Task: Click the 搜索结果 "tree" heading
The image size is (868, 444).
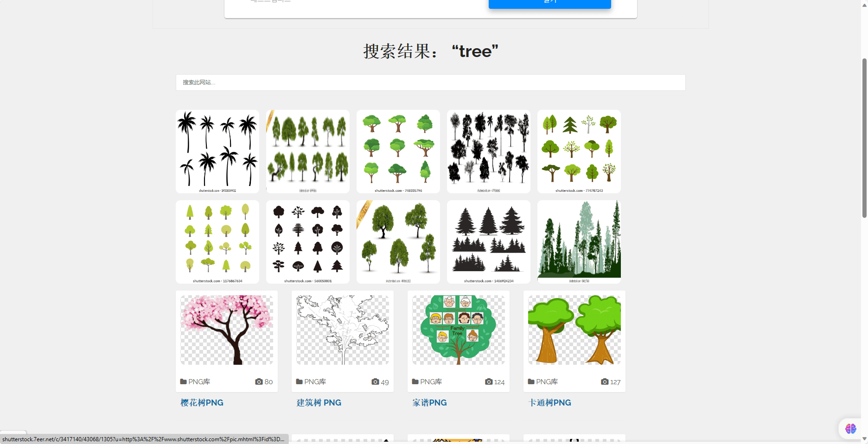Action: tap(431, 51)
